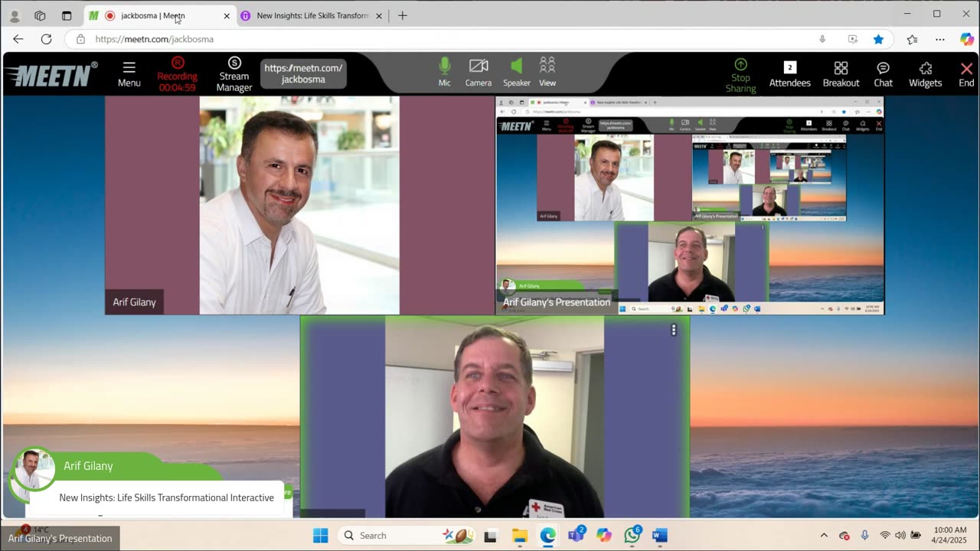Screen dimensions: 980x551
Task: Switch to New Insights: Life Skills tab
Action: coord(312,15)
